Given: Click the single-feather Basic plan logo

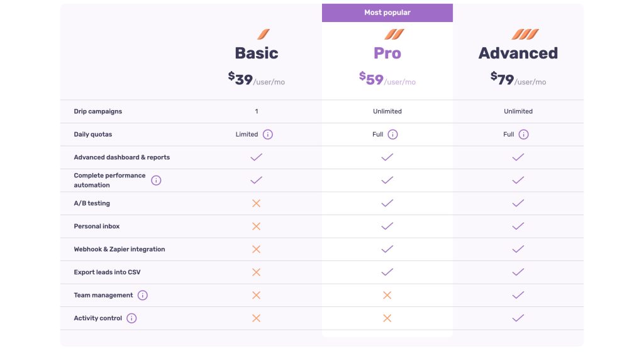Looking at the screenshot, I should click(x=264, y=34).
